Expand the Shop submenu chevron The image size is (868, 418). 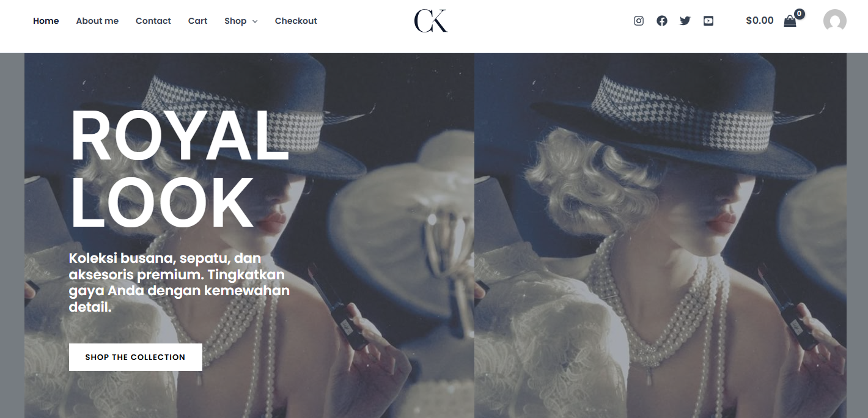click(x=255, y=21)
